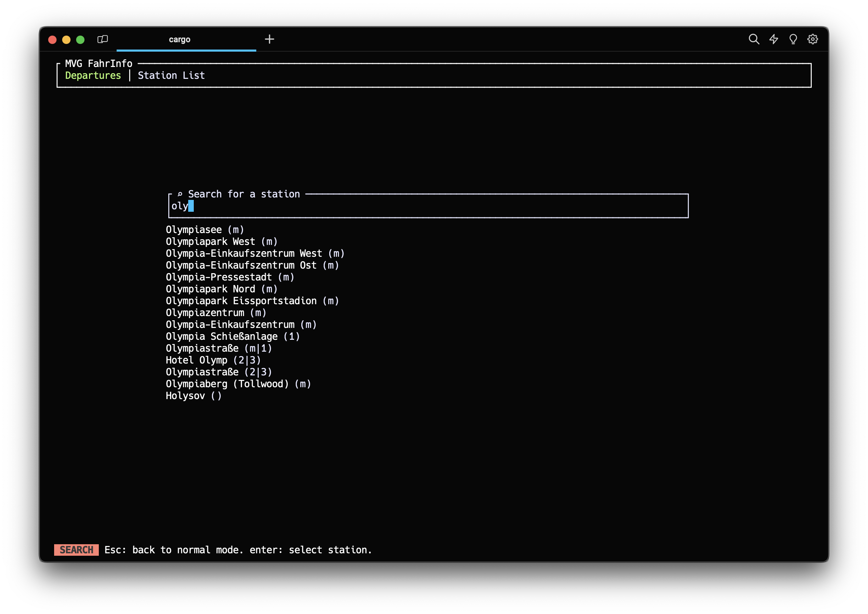Open the Station List tab
Image resolution: width=868 pixels, height=614 pixels.
[171, 75]
